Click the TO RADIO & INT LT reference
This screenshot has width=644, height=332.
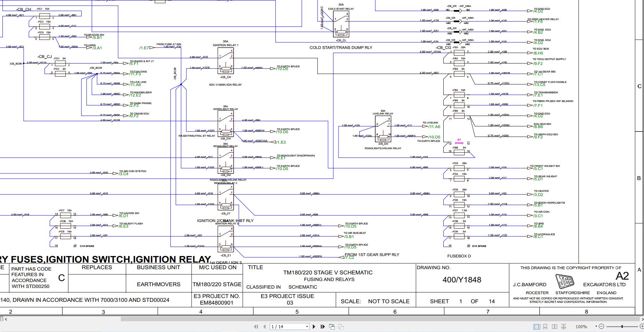click(142, 61)
